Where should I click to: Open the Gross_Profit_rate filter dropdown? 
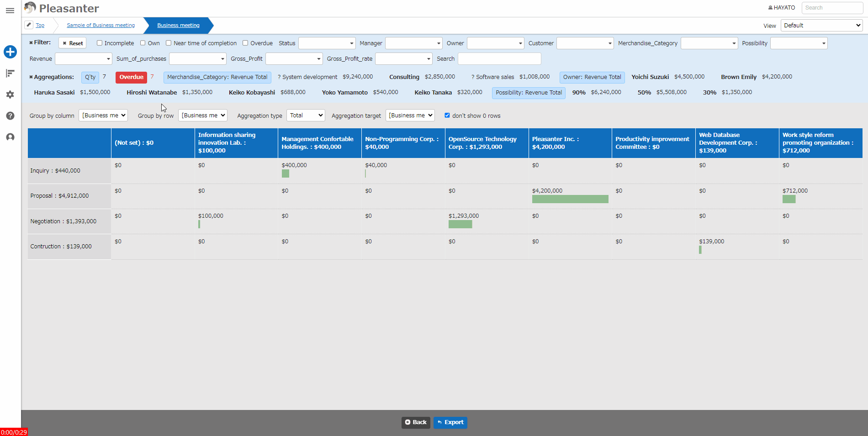pos(404,59)
